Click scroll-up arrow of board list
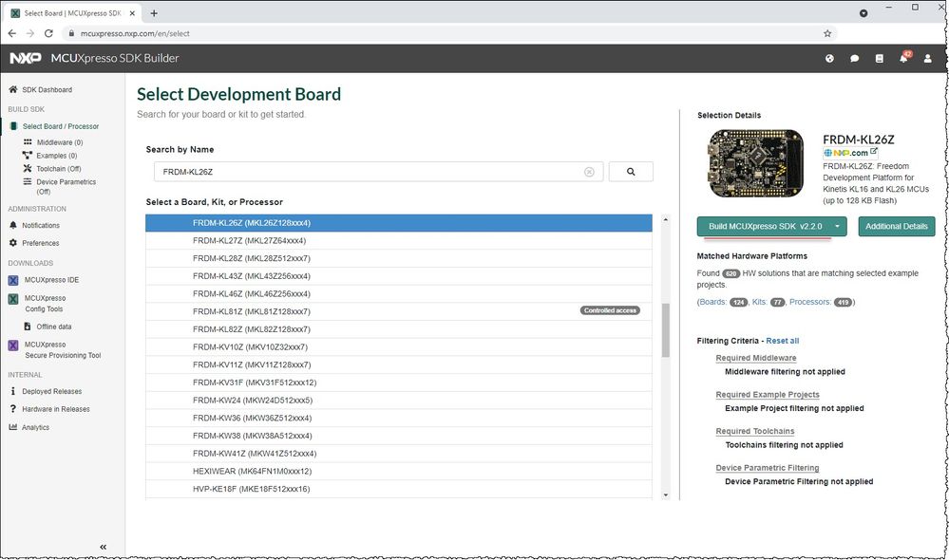This screenshot has width=949, height=560. tap(666, 219)
